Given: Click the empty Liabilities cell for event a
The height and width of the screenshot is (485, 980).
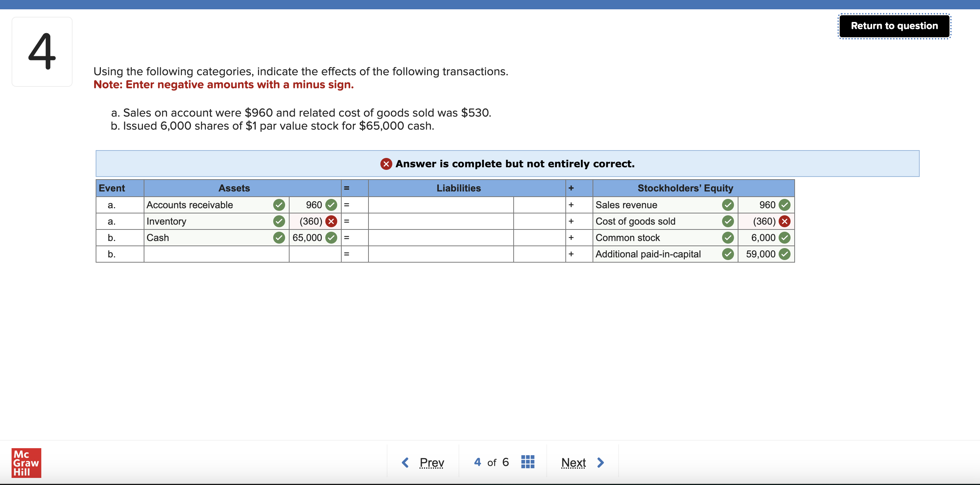Looking at the screenshot, I should tap(441, 205).
